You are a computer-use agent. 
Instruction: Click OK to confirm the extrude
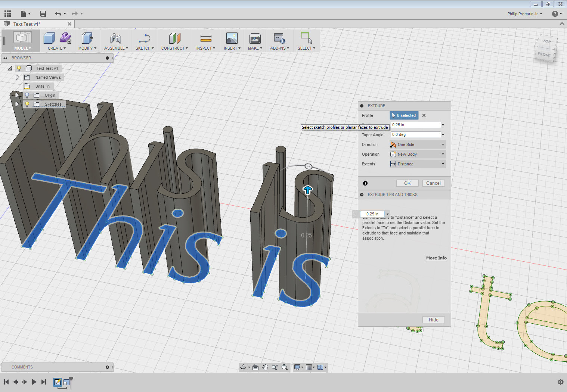[x=407, y=183]
